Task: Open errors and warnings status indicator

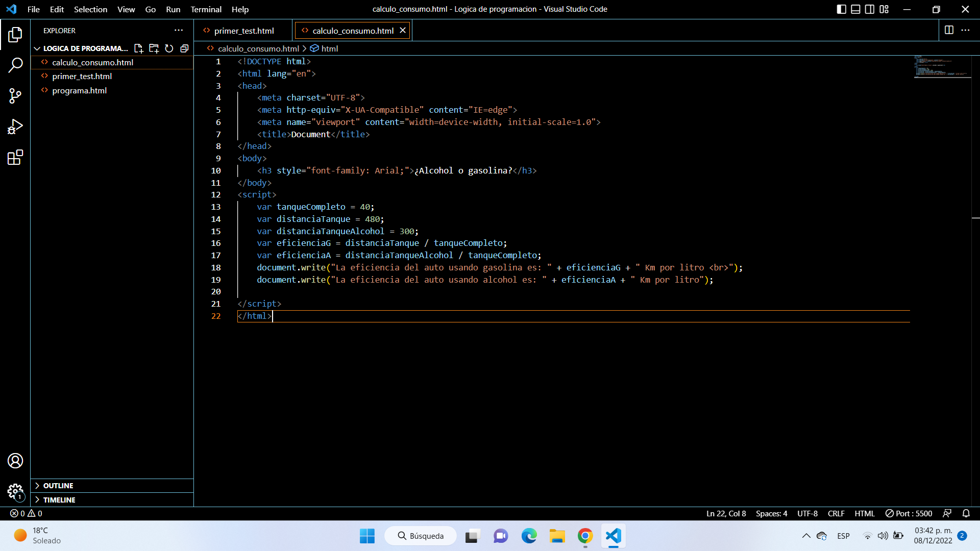Action: (x=26, y=513)
